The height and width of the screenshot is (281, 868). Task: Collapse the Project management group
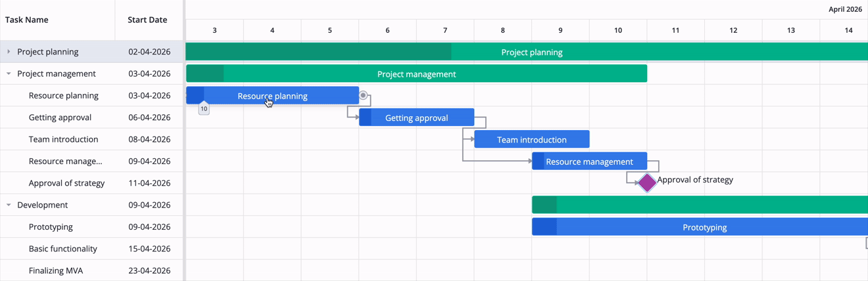9,74
